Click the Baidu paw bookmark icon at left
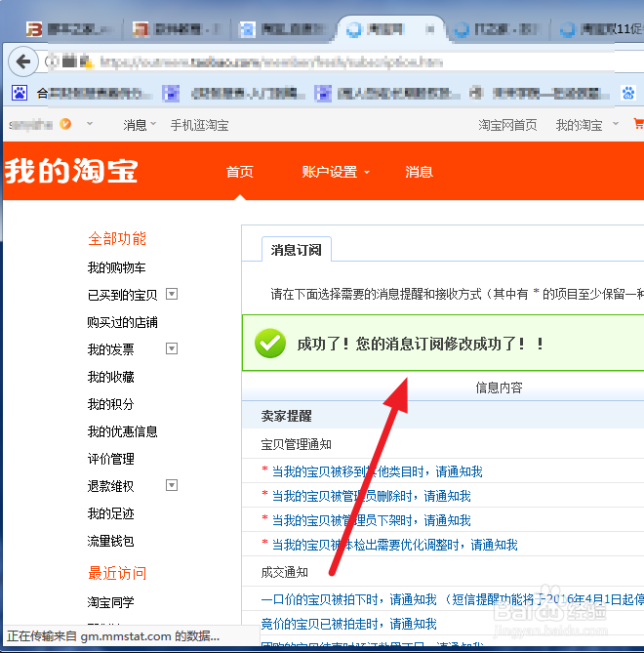 pyautogui.click(x=20, y=93)
